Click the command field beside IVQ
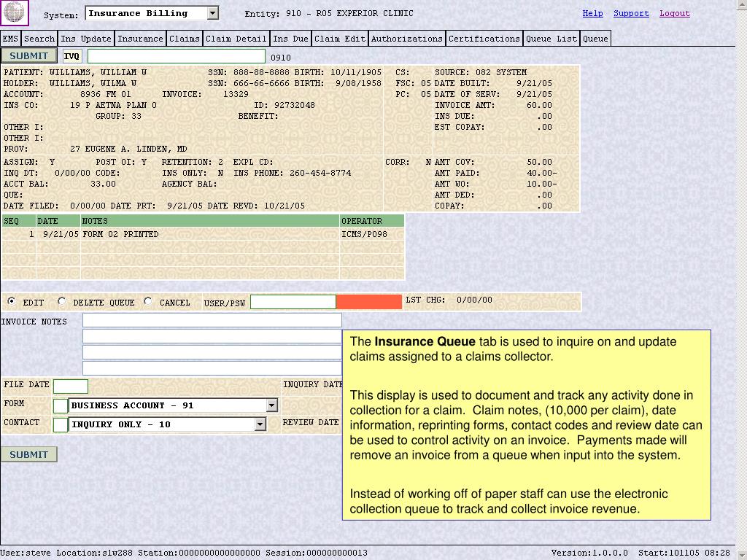Image resolution: width=747 pixels, height=560 pixels. (x=177, y=56)
